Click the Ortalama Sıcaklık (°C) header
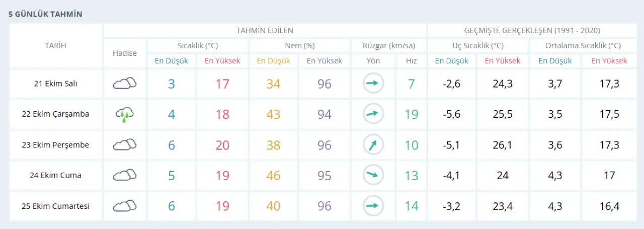This screenshot has width=644, height=229. (x=583, y=46)
